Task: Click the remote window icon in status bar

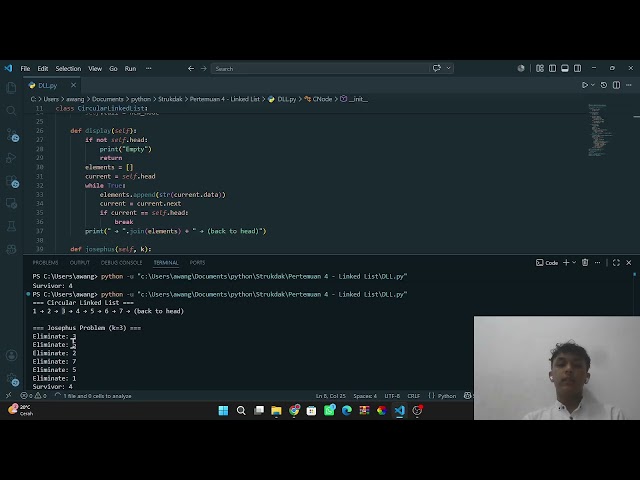Action: pyautogui.click(x=8, y=396)
